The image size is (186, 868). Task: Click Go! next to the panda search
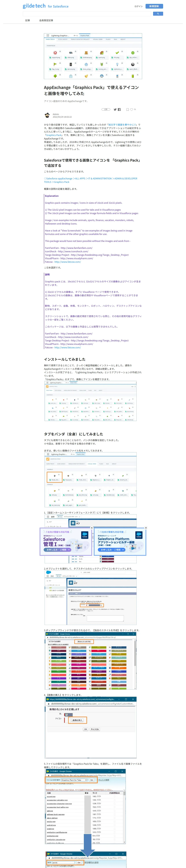tap(79, 863)
